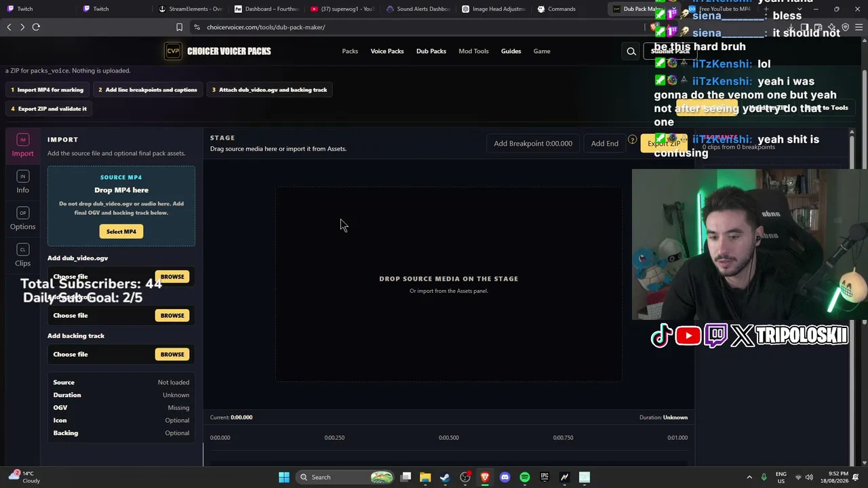Screen dimensions: 868x488
Task: Open Epic Games Launcher from the taskbar
Action: pyautogui.click(x=545, y=477)
